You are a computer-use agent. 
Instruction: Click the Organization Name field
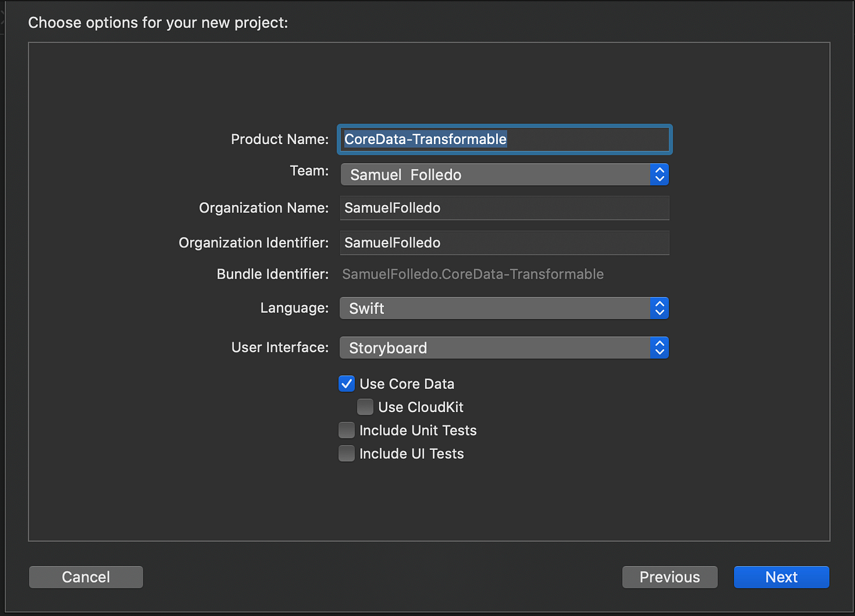tap(504, 208)
